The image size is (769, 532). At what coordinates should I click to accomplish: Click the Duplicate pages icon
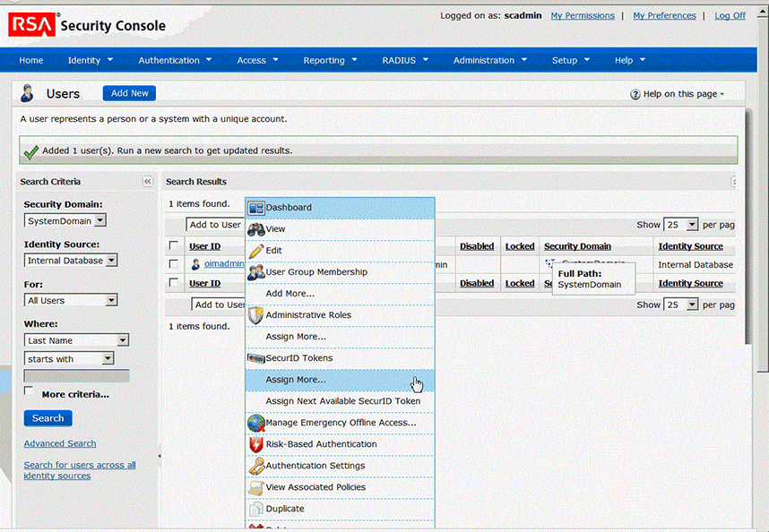coord(256,510)
